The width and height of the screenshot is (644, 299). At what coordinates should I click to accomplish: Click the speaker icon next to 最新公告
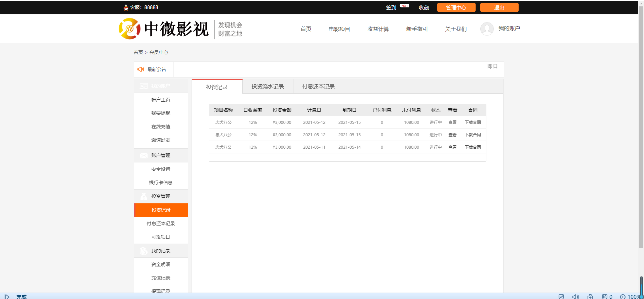(141, 69)
